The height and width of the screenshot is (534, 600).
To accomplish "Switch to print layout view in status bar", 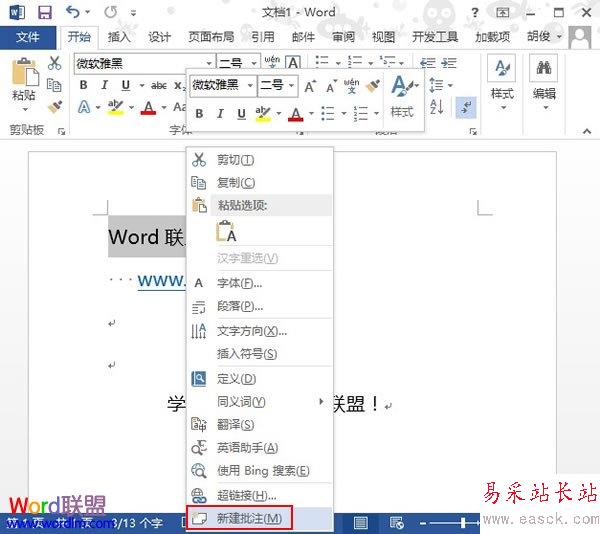I will tap(360, 523).
